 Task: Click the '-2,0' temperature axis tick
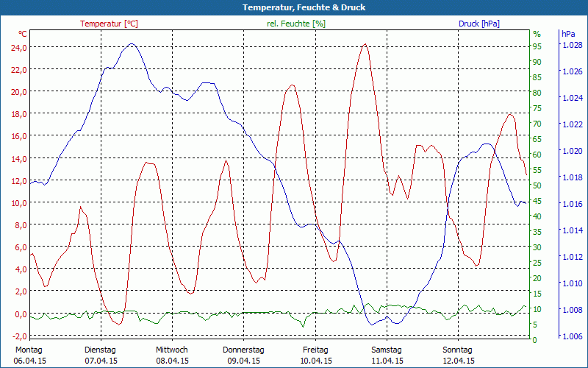18,336
